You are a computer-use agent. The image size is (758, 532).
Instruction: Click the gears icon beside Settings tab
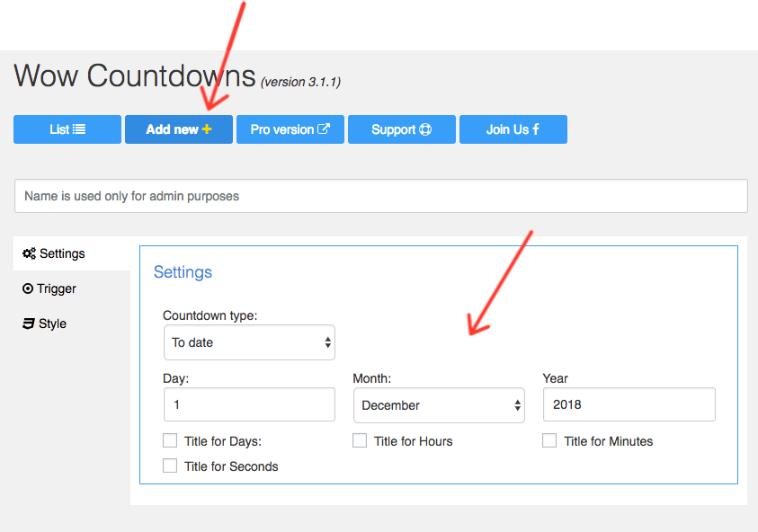pyautogui.click(x=29, y=253)
